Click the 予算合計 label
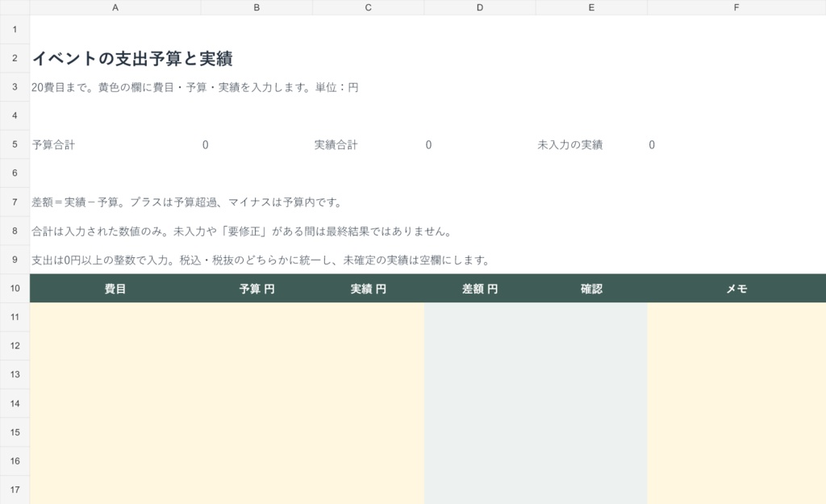The height and width of the screenshot is (504, 826). [x=53, y=145]
